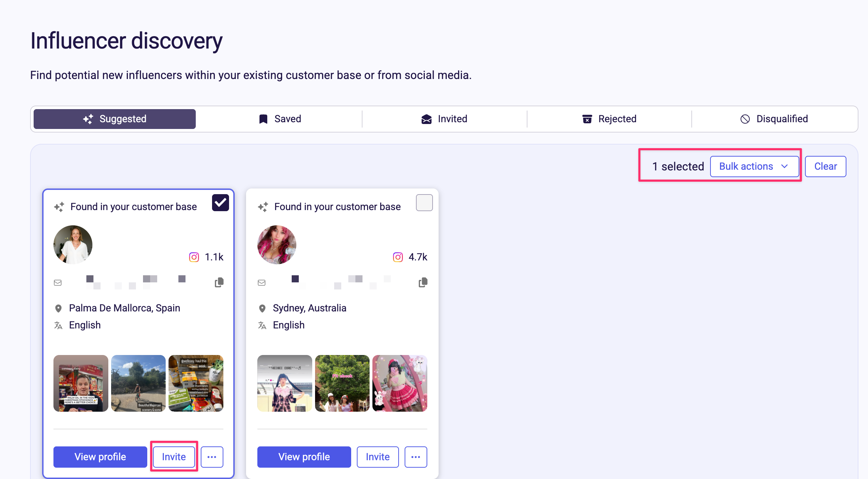Copy the email address on the Sydney card
This screenshot has width=868, height=479.
pyautogui.click(x=423, y=282)
